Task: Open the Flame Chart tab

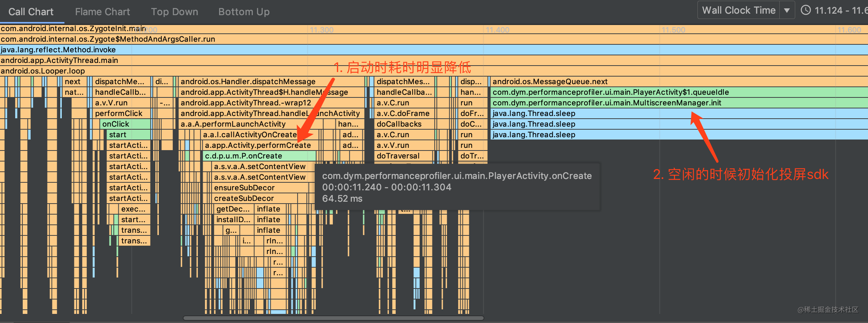Action: click(x=102, y=12)
